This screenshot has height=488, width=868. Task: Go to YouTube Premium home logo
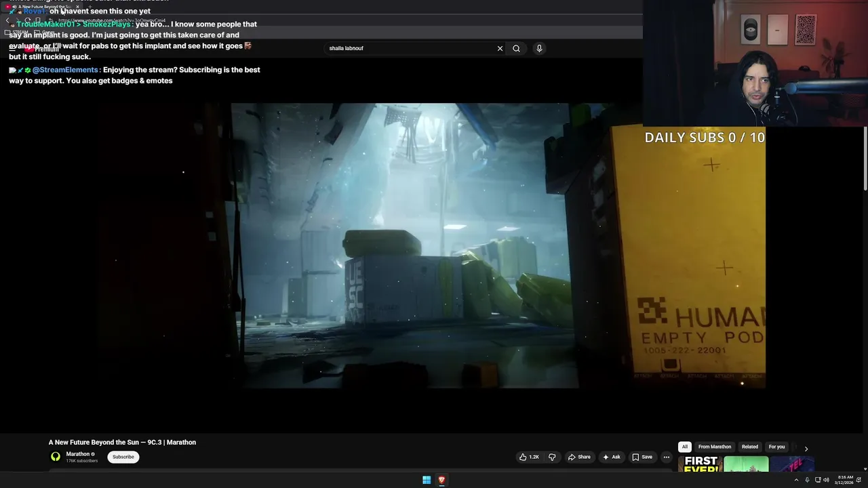(42, 49)
